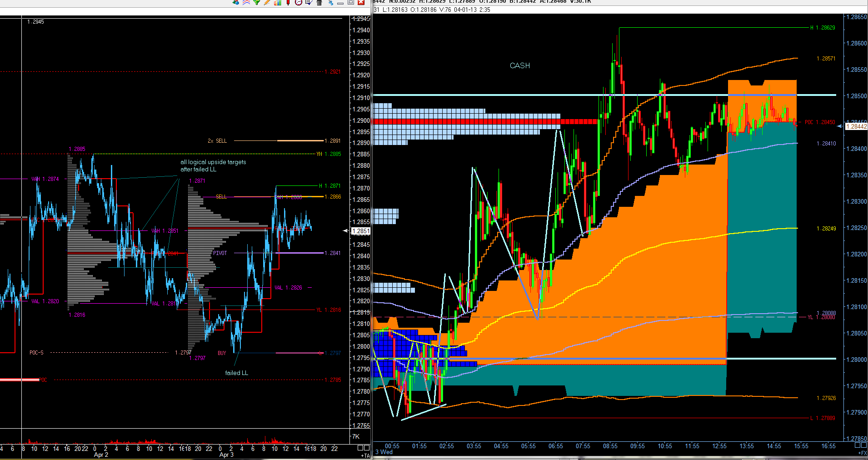Click the red and blue wavy lines icon
Image resolution: width=868 pixels, height=460 pixels.
246,2
